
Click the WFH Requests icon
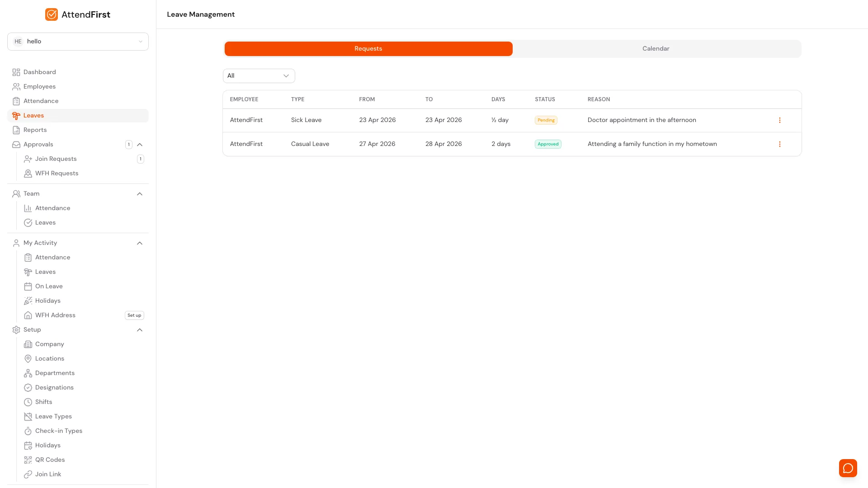pos(28,174)
